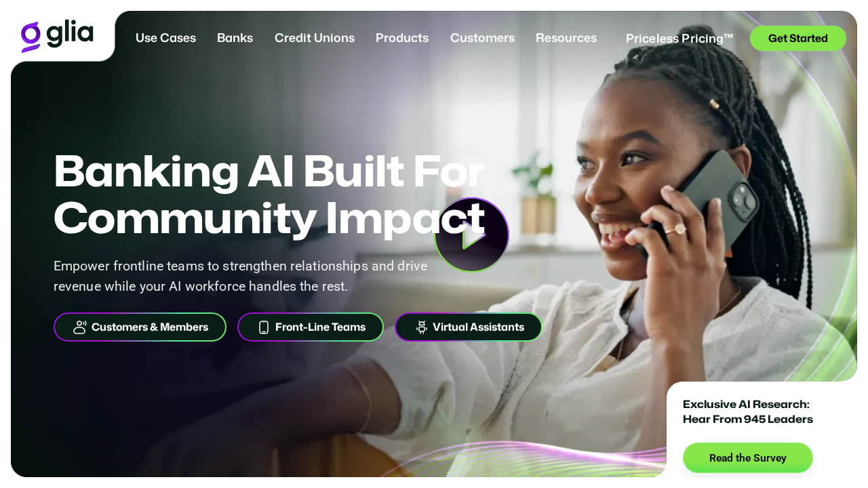
Task: Click the hero subtitle about frontline teams
Action: (x=241, y=276)
